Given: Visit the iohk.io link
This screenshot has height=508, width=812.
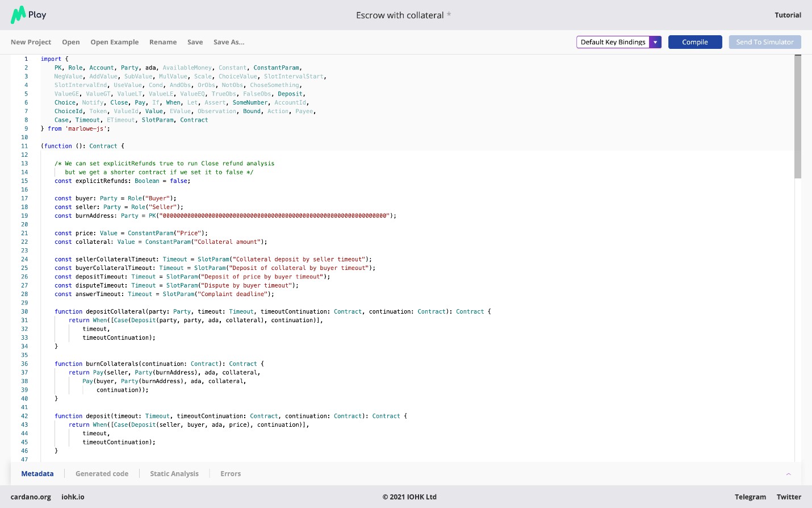Looking at the screenshot, I should click(73, 497).
